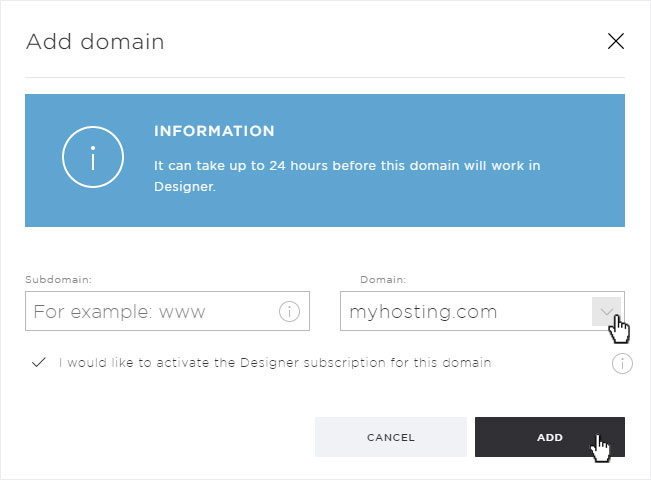Click the INFORMATION heading in the banner
The image size is (651, 480).
(x=214, y=131)
